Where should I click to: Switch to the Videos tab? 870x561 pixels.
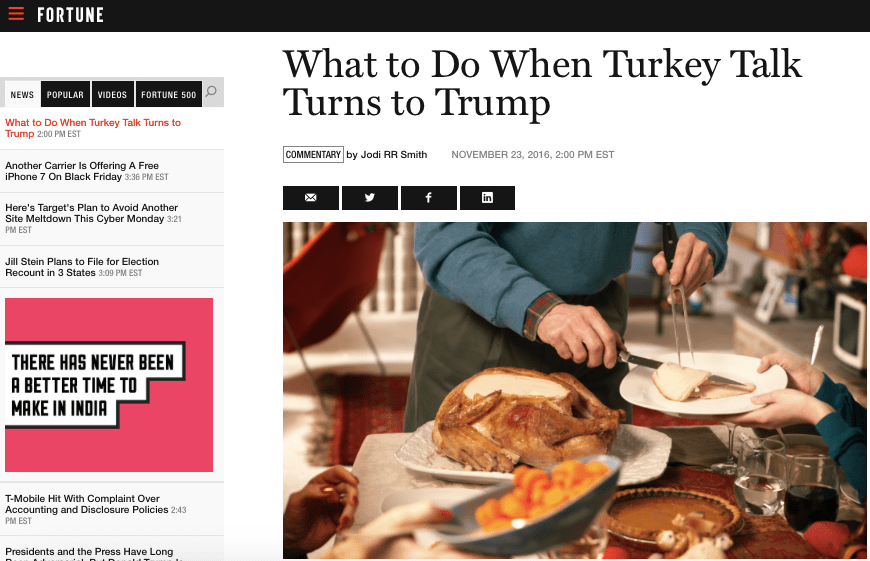[113, 94]
